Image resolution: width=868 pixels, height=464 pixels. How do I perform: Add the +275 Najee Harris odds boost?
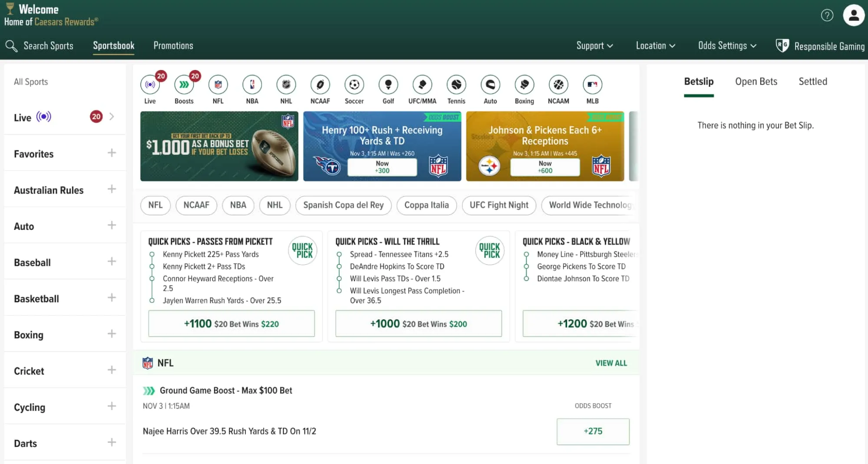point(593,431)
